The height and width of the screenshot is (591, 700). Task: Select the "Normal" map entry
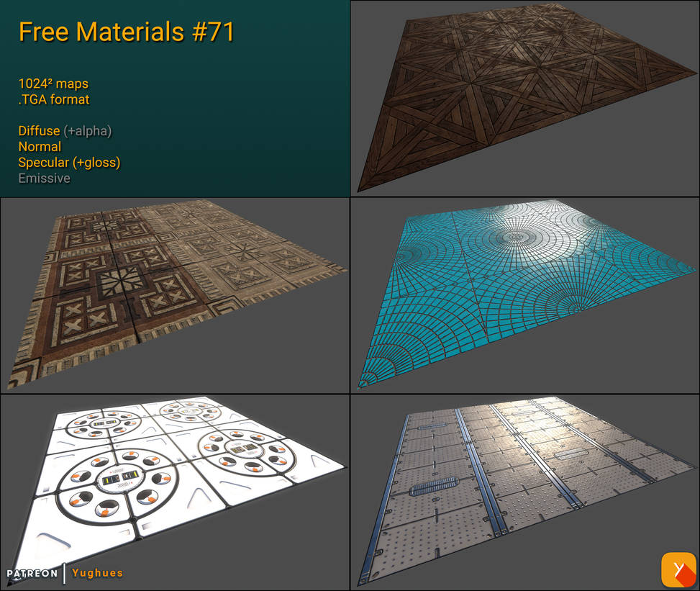point(40,147)
